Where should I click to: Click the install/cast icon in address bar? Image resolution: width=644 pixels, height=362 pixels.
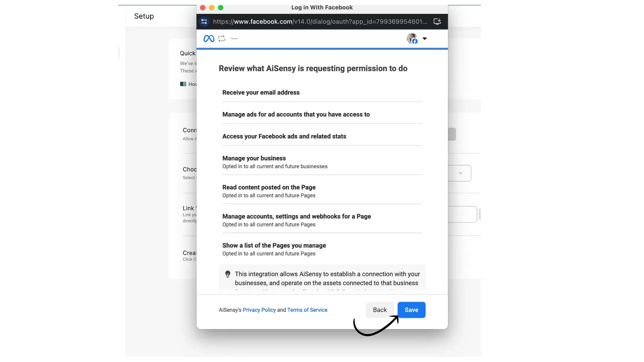[437, 22]
